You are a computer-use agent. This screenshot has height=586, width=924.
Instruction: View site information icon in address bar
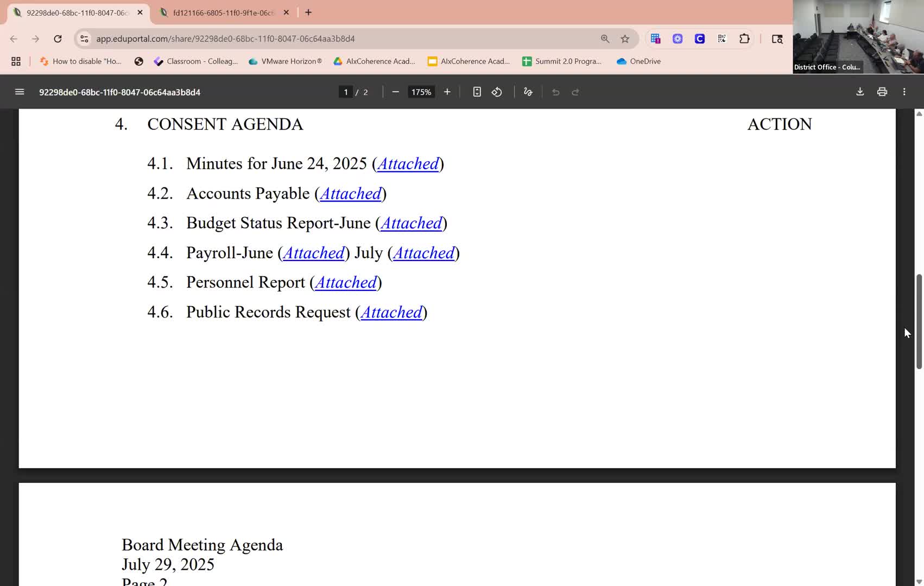click(84, 39)
